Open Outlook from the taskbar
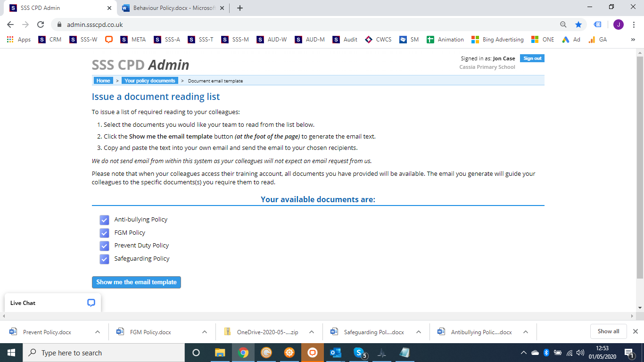The height and width of the screenshot is (362, 644). coord(335,353)
